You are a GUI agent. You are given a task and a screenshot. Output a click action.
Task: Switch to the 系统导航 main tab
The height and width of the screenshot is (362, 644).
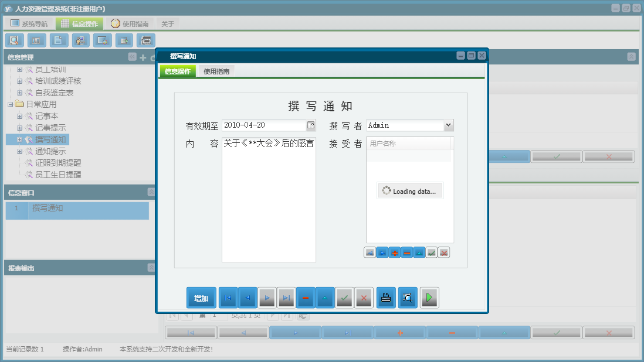point(29,24)
